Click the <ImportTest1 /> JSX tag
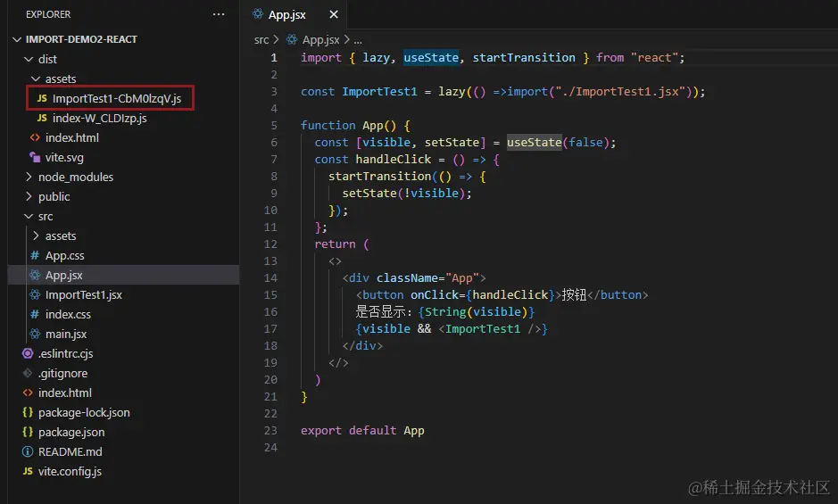Image resolution: width=838 pixels, height=504 pixels. (x=490, y=328)
